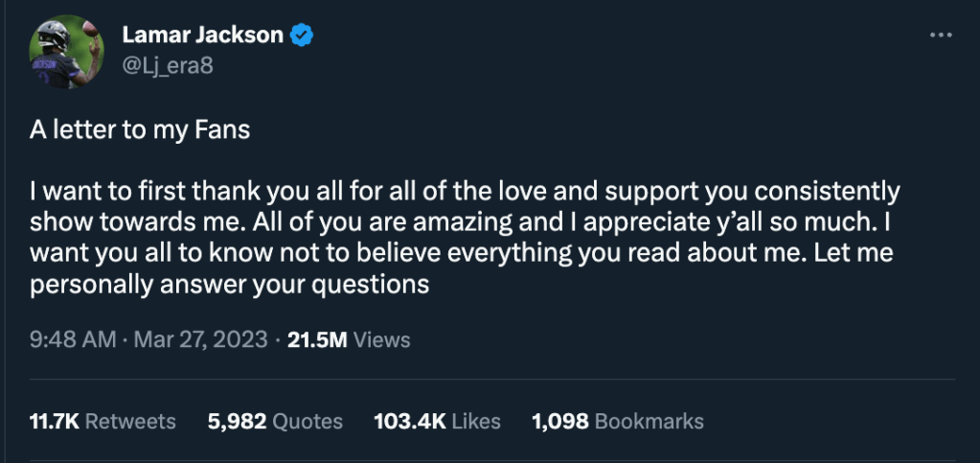Click the "A letter to my Fans" line
This screenshot has height=463, width=980.
(141, 130)
